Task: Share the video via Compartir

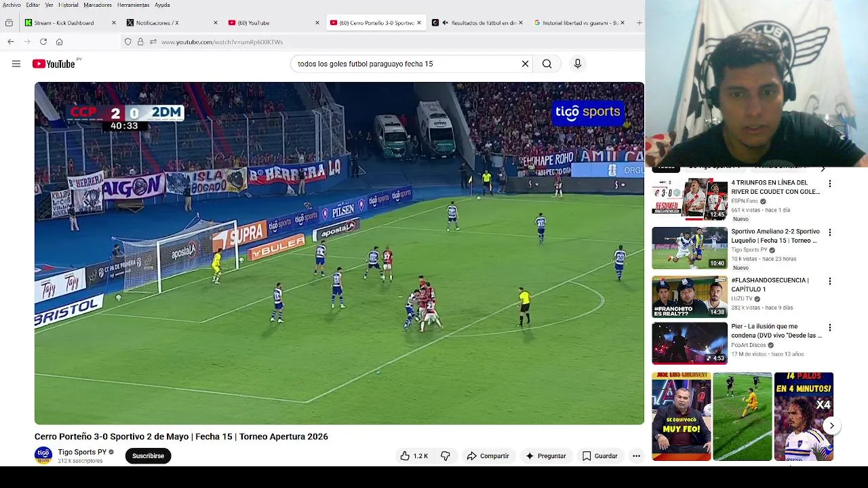Action: tap(488, 456)
